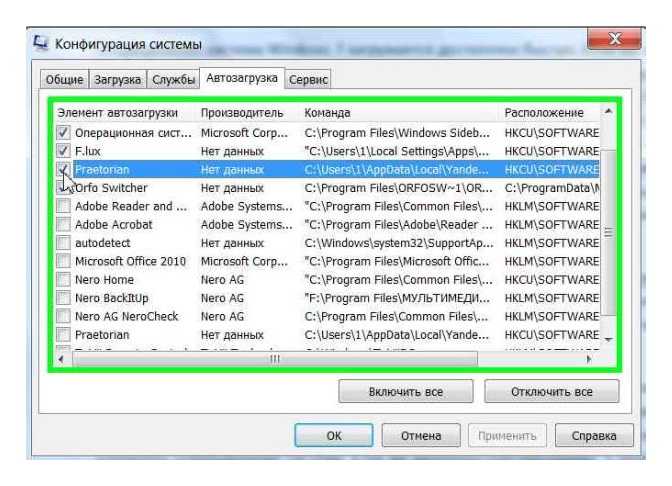Click the horizontal scrollbar thumb
Viewport: 672px width, 486px height.
275,359
